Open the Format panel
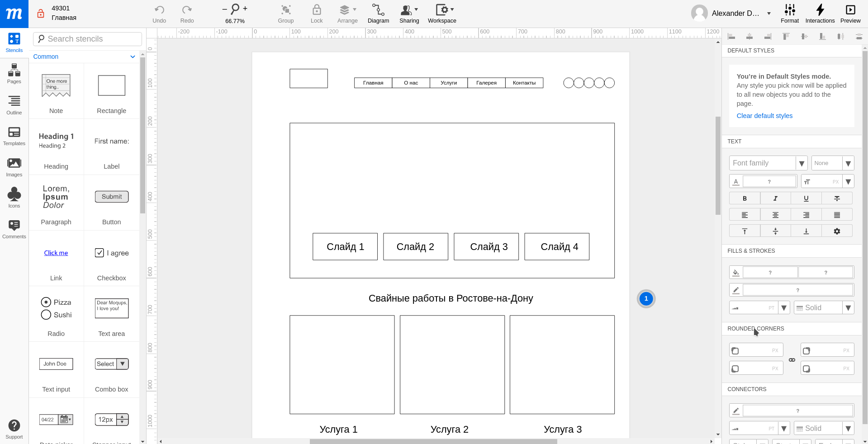Image resolution: width=868 pixels, height=444 pixels. click(790, 14)
